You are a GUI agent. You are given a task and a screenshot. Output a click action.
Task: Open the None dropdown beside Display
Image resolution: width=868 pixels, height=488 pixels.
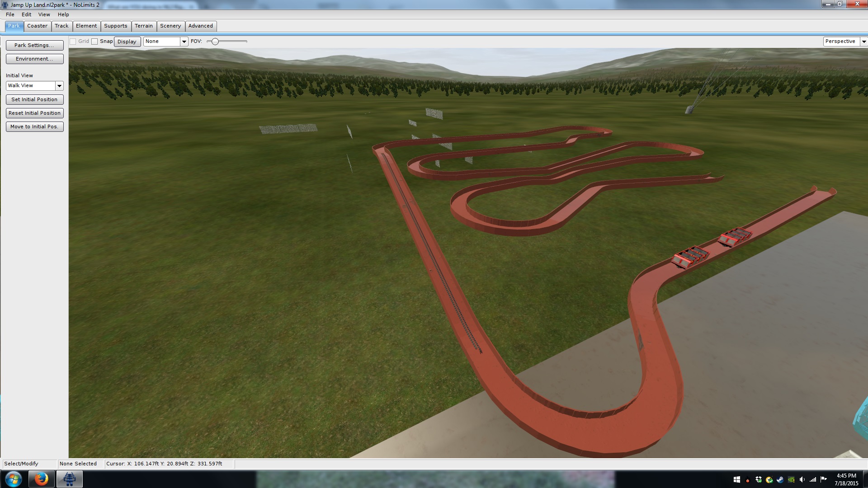click(184, 42)
